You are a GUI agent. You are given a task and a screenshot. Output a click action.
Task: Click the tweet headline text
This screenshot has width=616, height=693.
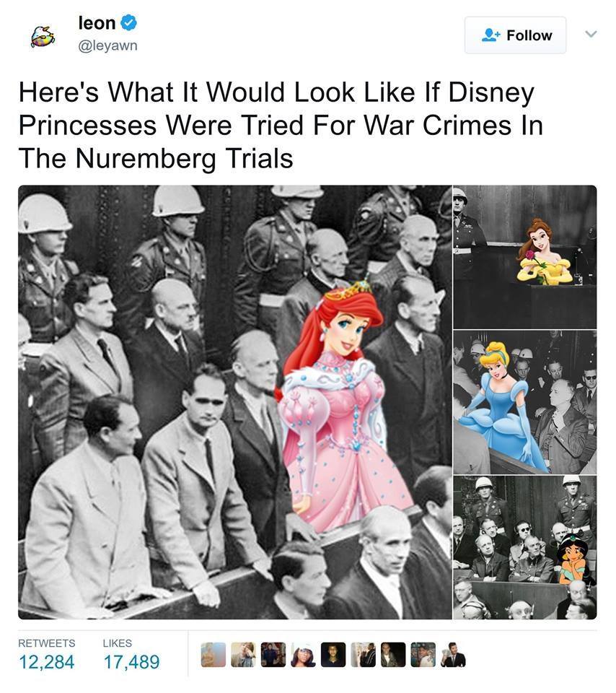click(x=281, y=126)
